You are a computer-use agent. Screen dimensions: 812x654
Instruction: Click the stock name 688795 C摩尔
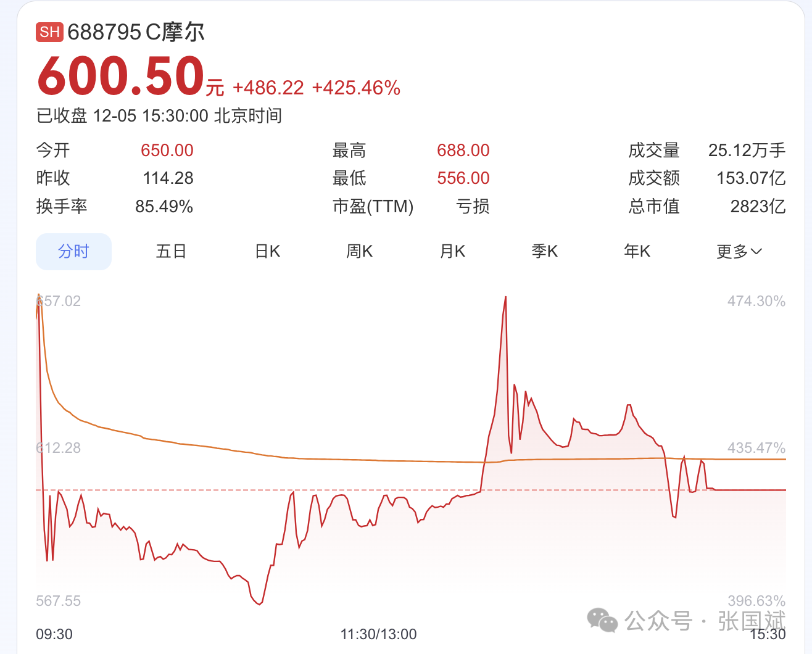coord(136,32)
